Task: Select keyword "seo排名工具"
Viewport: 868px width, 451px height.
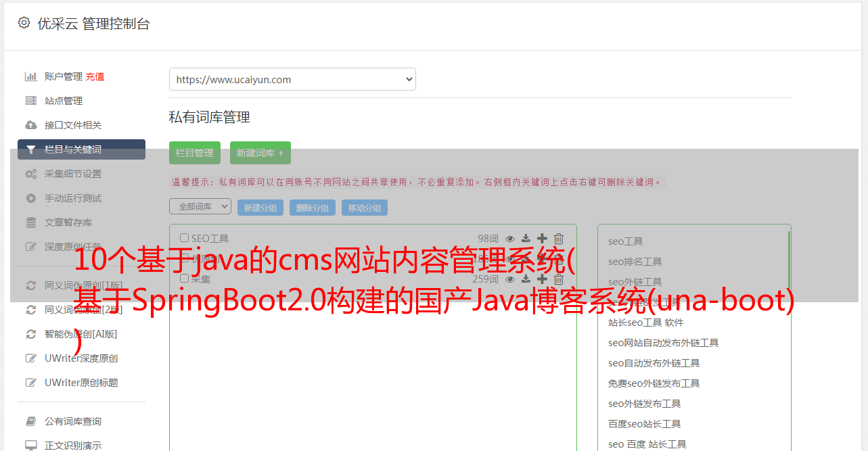Action: [635, 262]
